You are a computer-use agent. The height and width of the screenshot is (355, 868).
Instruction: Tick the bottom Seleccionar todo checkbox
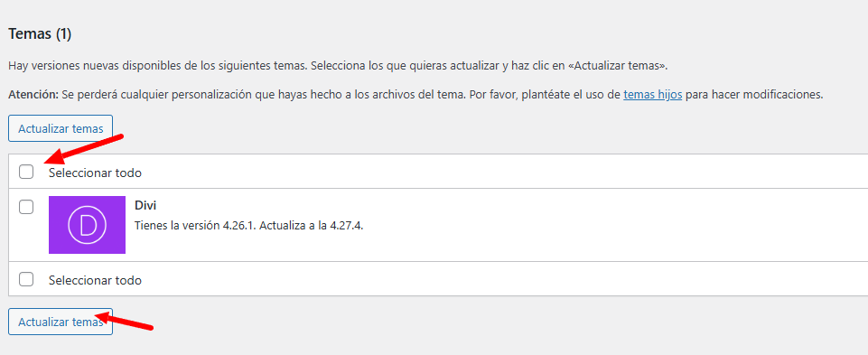click(26, 280)
